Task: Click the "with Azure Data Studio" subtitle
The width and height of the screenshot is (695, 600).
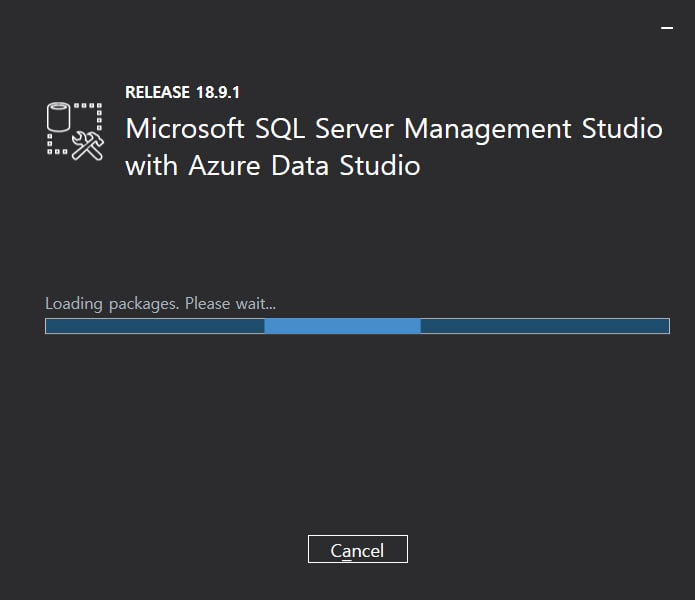Action: [x=273, y=166]
